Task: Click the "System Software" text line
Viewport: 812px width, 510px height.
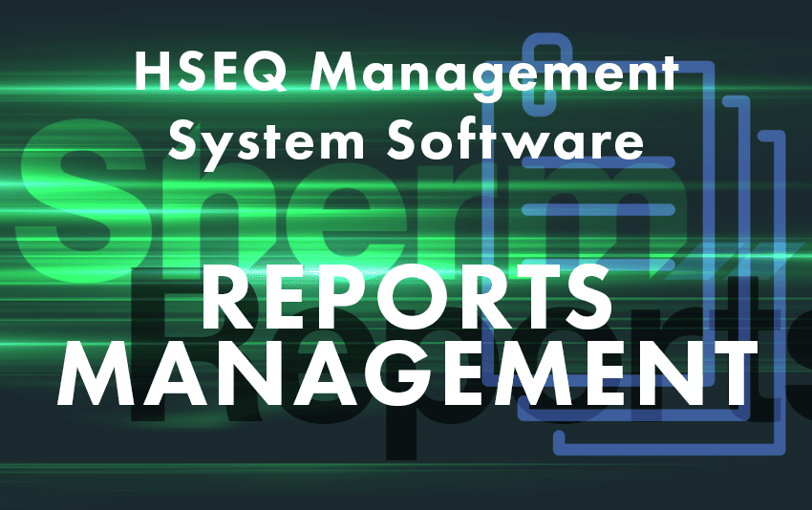Action: (407, 143)
